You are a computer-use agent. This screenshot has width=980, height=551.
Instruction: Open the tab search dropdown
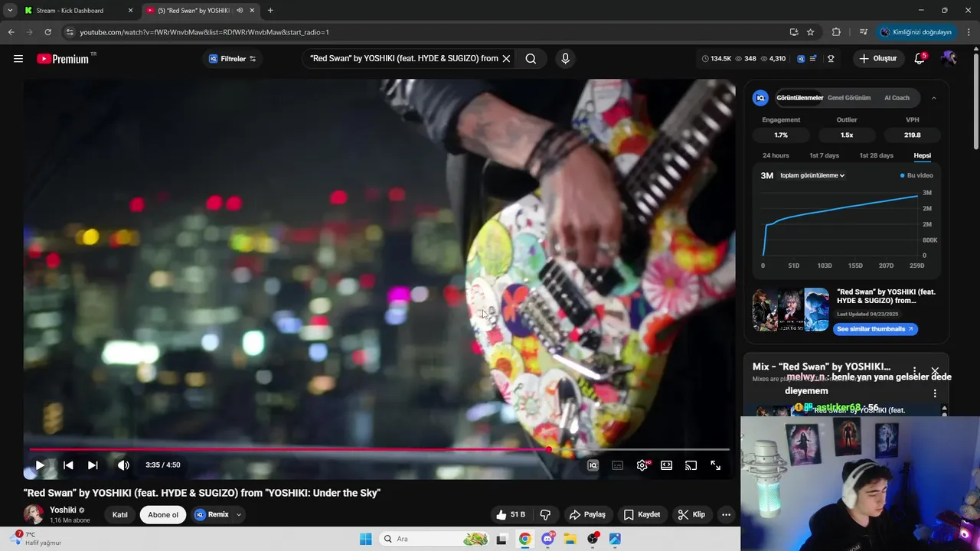[10, 11]
